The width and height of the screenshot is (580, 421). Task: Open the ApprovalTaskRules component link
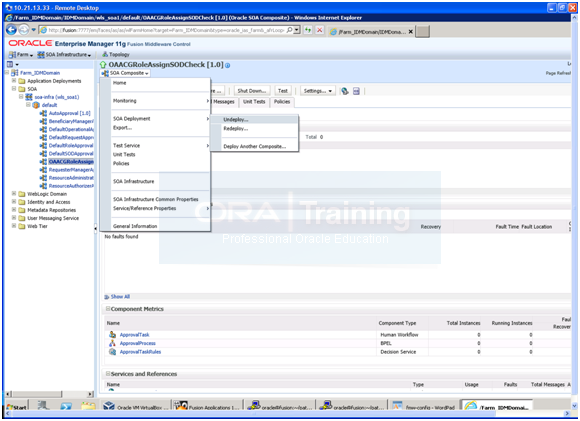click(x=140, y=352)
